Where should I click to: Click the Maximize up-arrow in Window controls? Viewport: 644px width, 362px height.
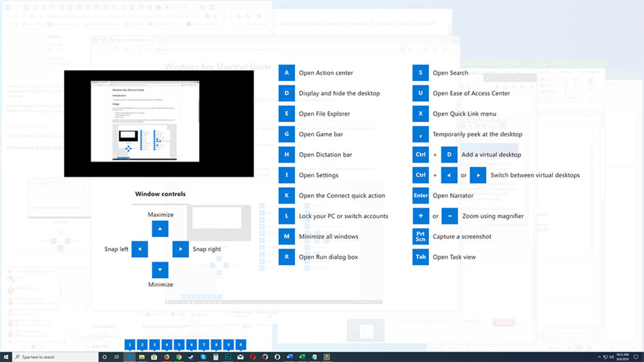click(x=160, y=228)
